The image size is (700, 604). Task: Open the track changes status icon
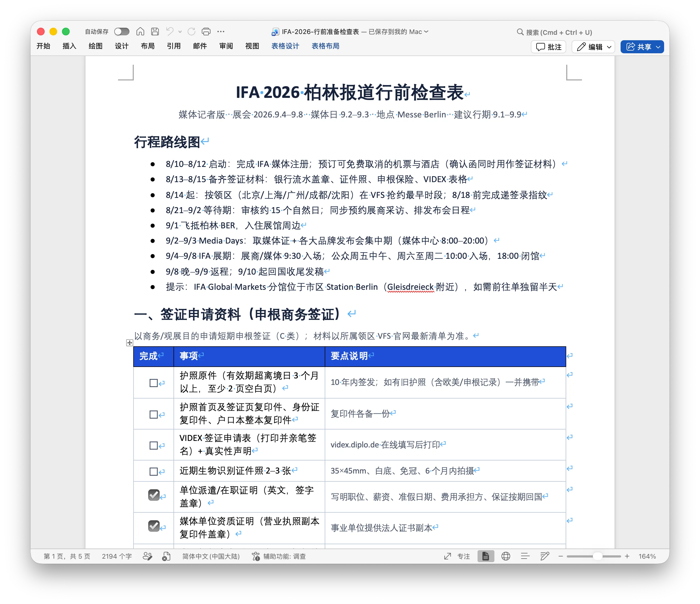[x=148, y=556]
